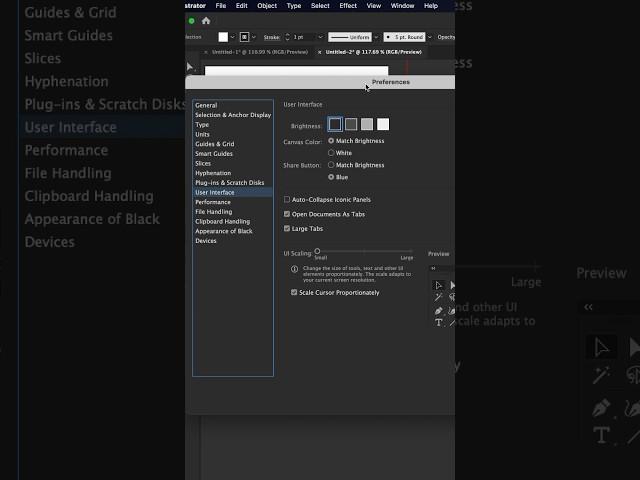Click the Stroke color box in the control bar
640x480 pixels.
click(x=244, y=37)
